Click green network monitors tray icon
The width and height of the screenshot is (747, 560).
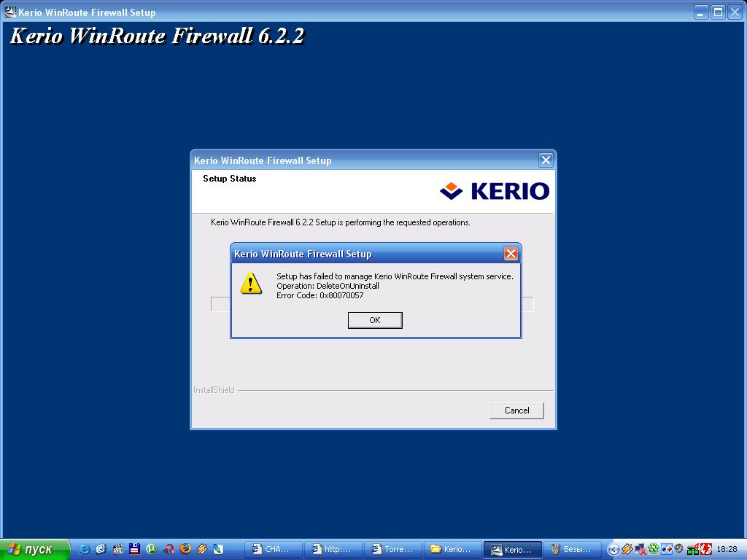693,550
